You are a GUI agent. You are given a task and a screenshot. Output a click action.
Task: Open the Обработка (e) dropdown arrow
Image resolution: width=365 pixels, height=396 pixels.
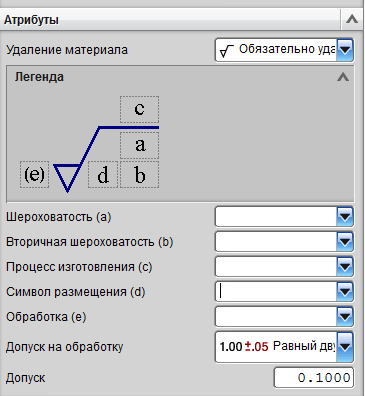(x=345, y=317)
